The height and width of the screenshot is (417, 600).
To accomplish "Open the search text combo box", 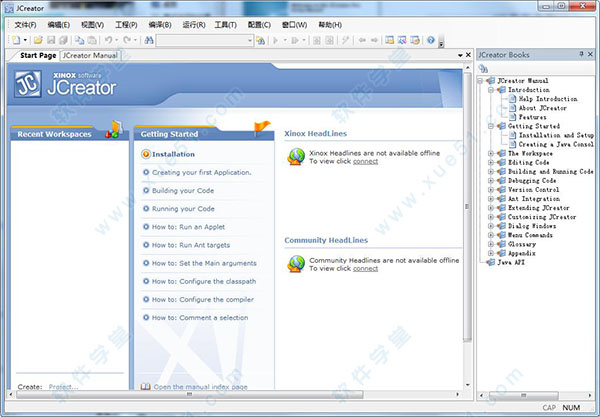I will 205,40.
